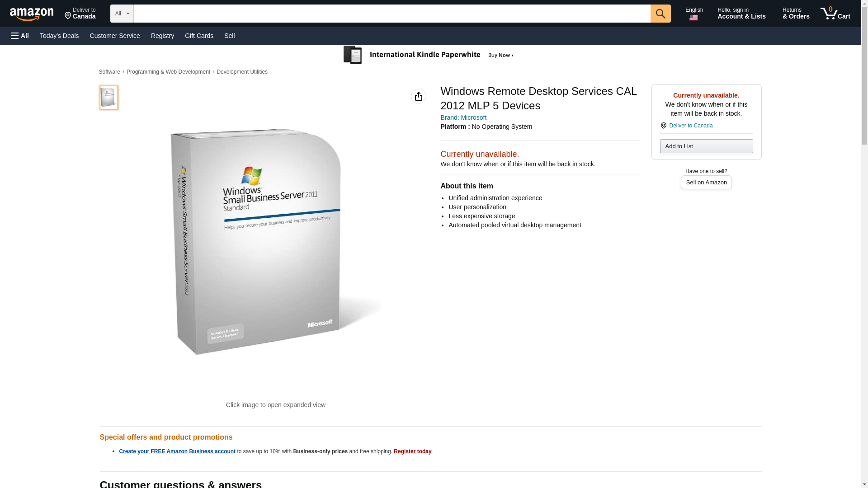
Task: Open the Add to List dropdown
Action: click(x=706, y=146)
